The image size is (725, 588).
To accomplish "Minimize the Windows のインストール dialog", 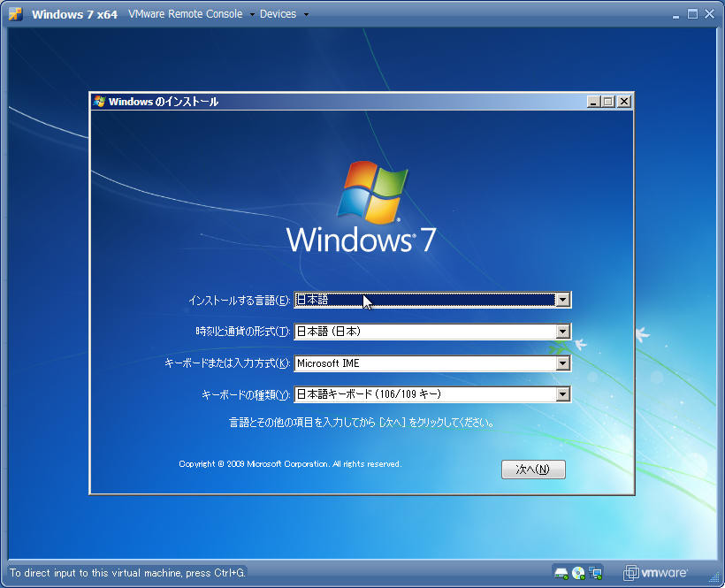I will (593, 101).
